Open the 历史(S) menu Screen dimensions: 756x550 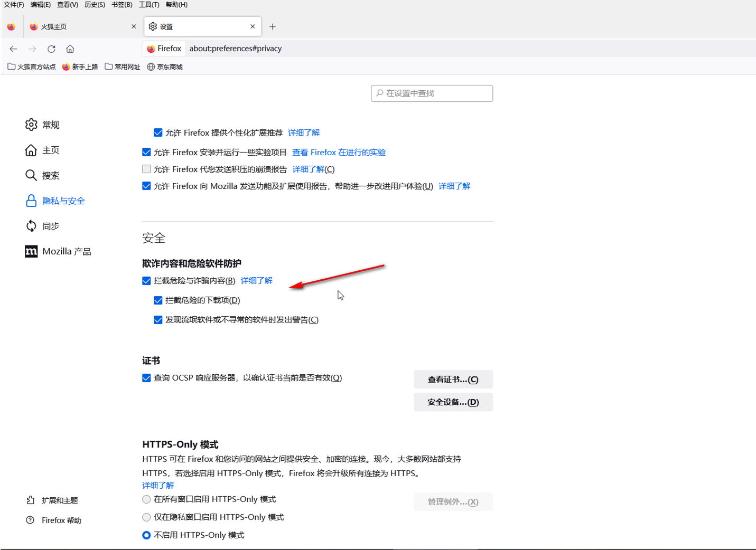click(95, 5)
